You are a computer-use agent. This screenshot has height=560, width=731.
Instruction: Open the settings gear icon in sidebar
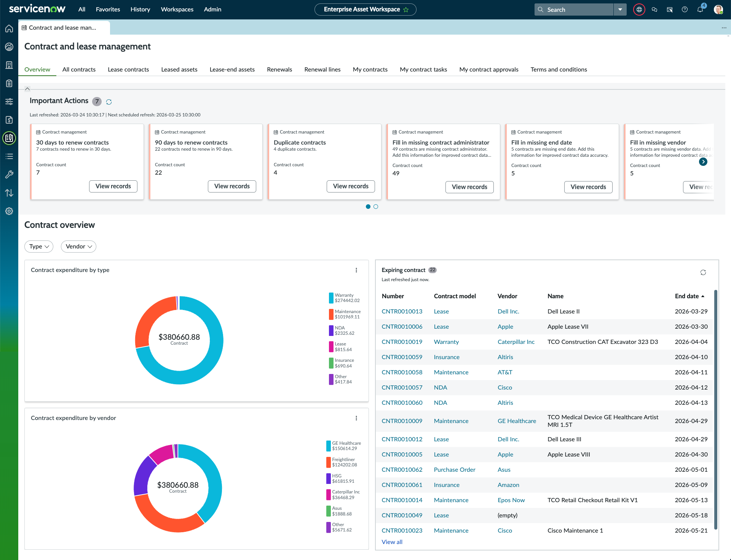9,211
